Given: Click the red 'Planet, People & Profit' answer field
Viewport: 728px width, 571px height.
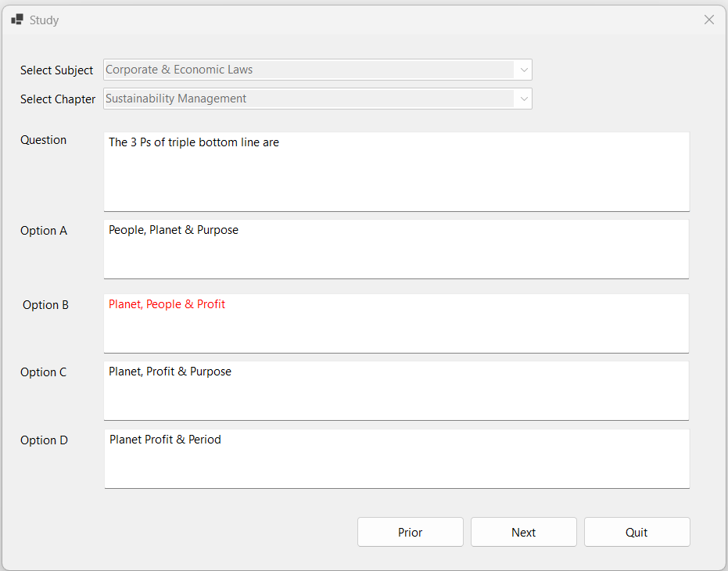Looking at the screenshot, I should [396, 323].
